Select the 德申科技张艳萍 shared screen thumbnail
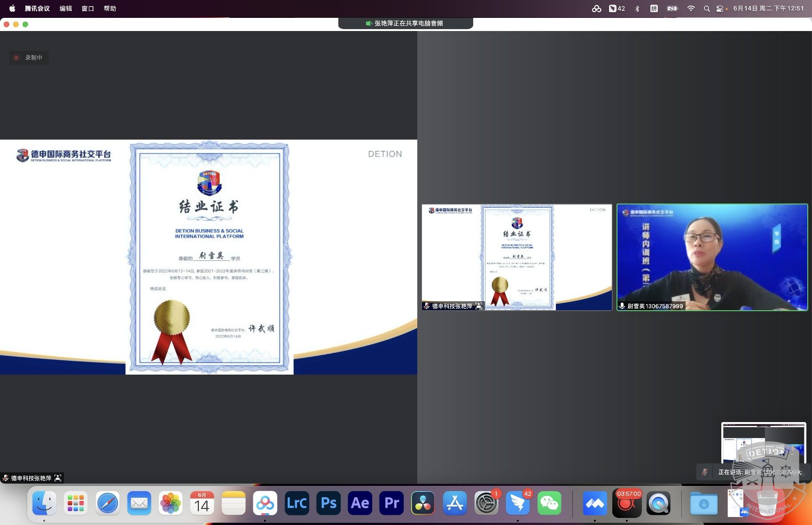Image resolution: width=812 pixels, height=525 pixels. click(x=517, y=257)
